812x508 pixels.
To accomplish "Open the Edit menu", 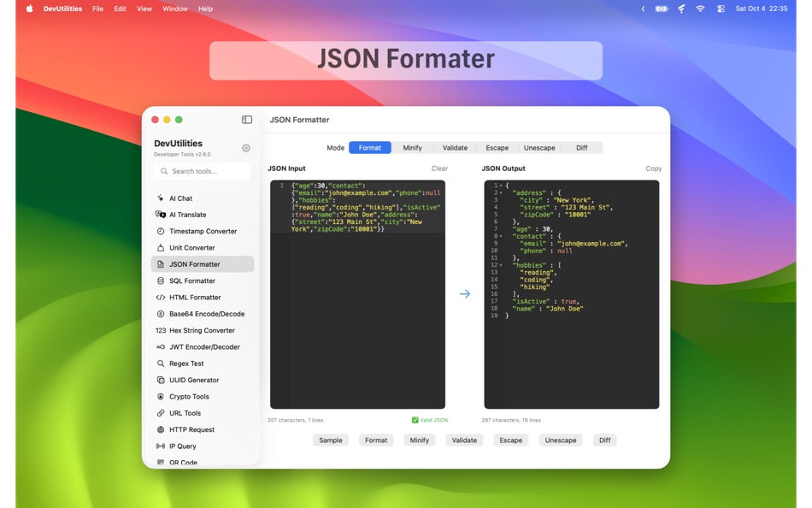I will pos(120,9).
